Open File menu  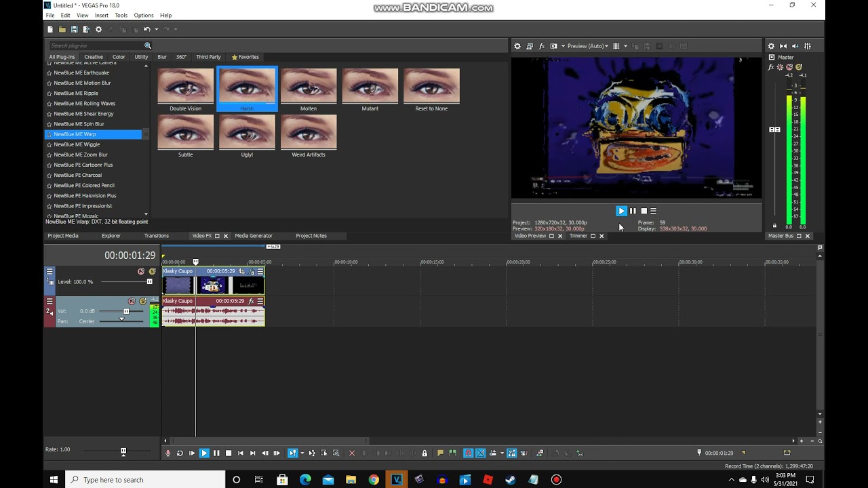(x=50, y=15)
